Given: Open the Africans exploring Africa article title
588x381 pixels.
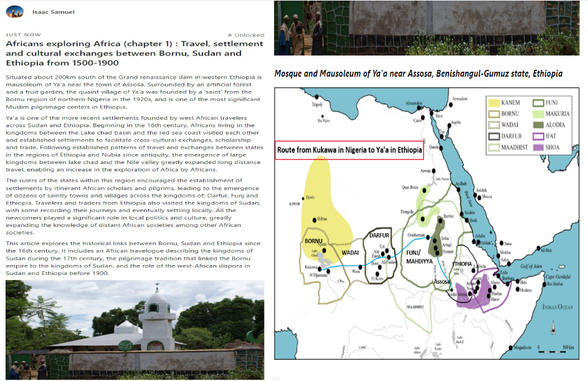Looking at the screenshot, I should (x=135, y=53).
